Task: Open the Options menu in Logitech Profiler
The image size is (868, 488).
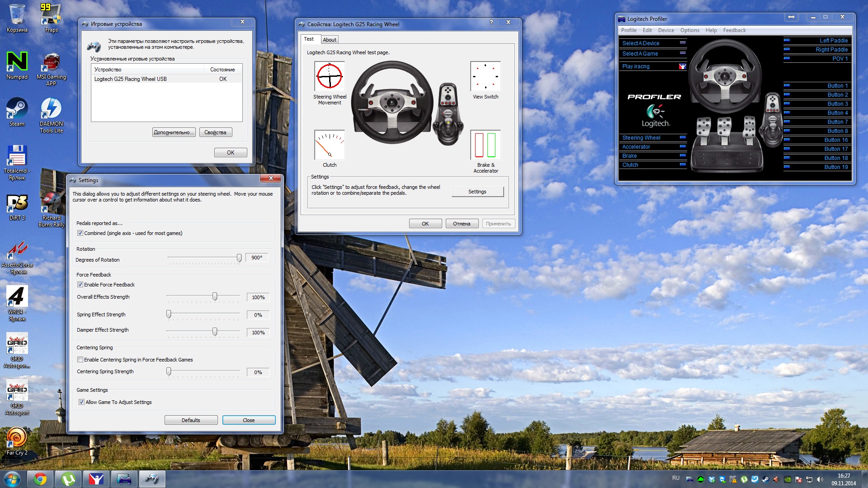Action: [x=690, y=30]
